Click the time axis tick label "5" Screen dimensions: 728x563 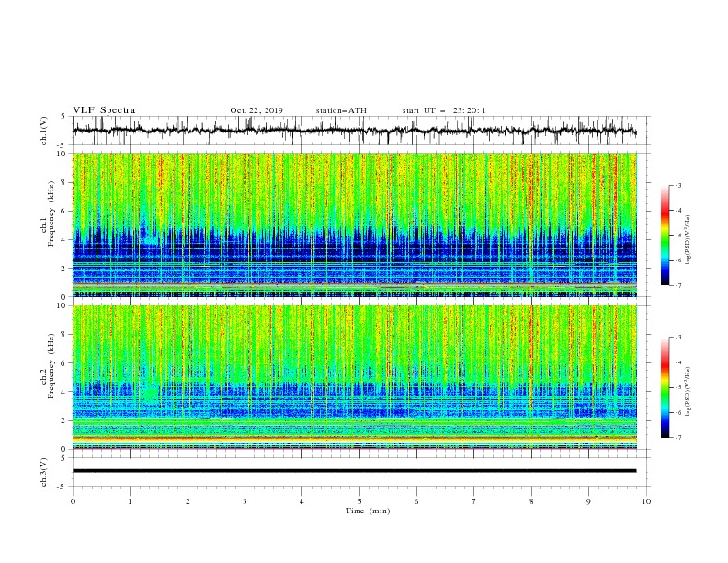tap(359, 501)
